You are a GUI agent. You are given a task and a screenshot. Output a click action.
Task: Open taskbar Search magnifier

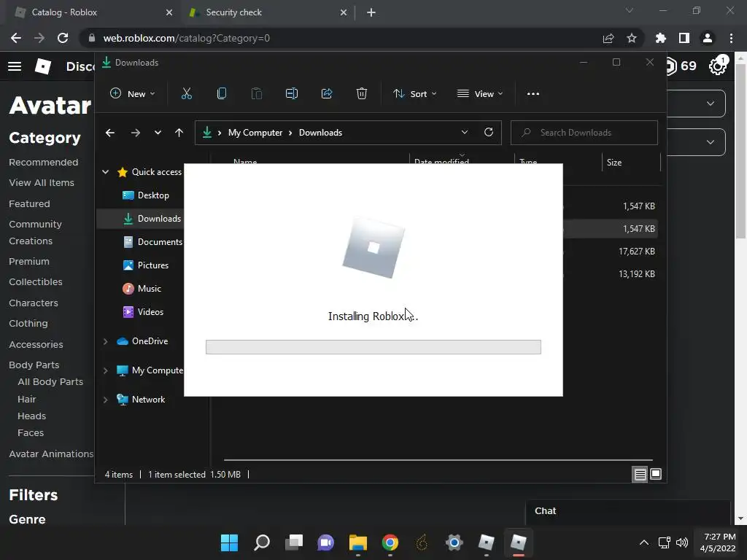click(x=262, y=542)
